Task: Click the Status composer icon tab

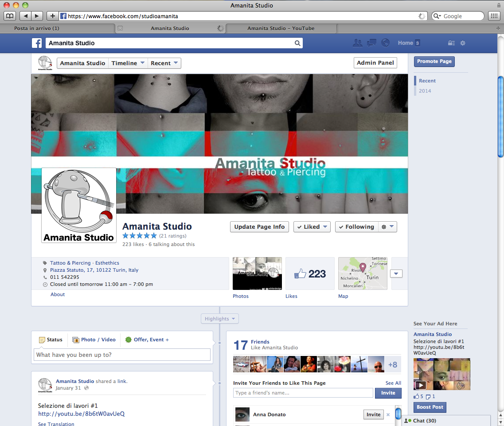Action: coord(51,340)
